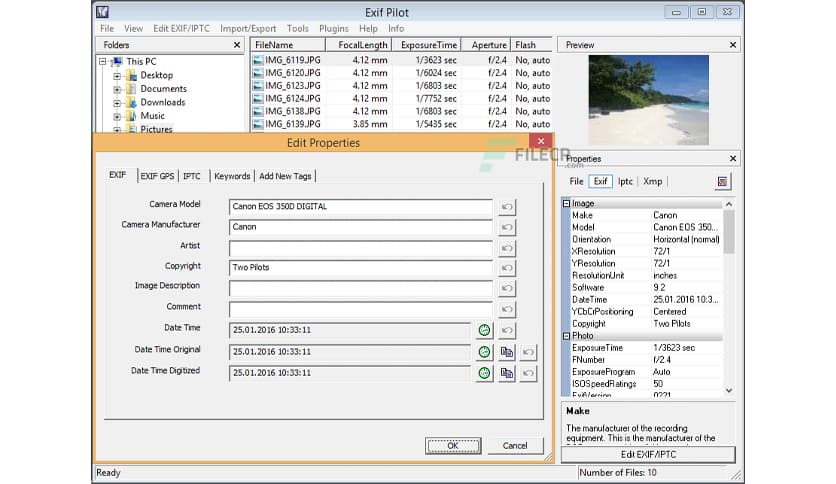This screenshot has width=836, height=484.
Task: Undo changes to the Date Time field
Action: click(507, 330)
